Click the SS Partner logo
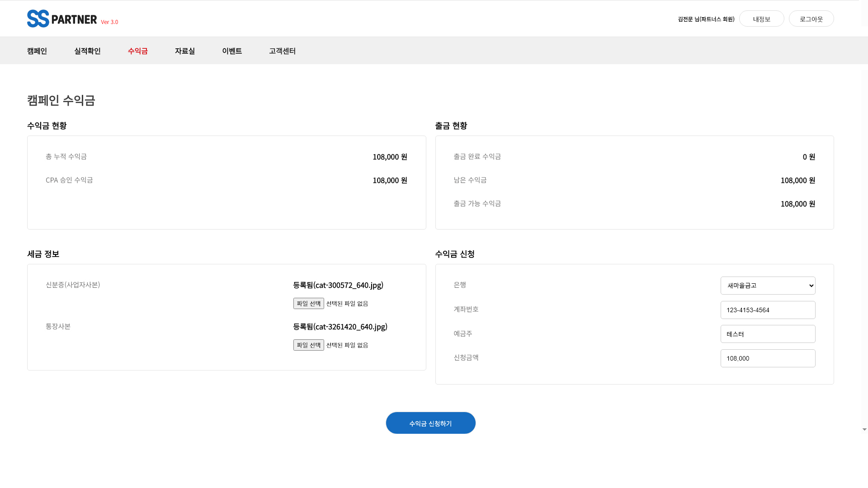The width and height of the screenshot is (868, 488). (62, 19)
